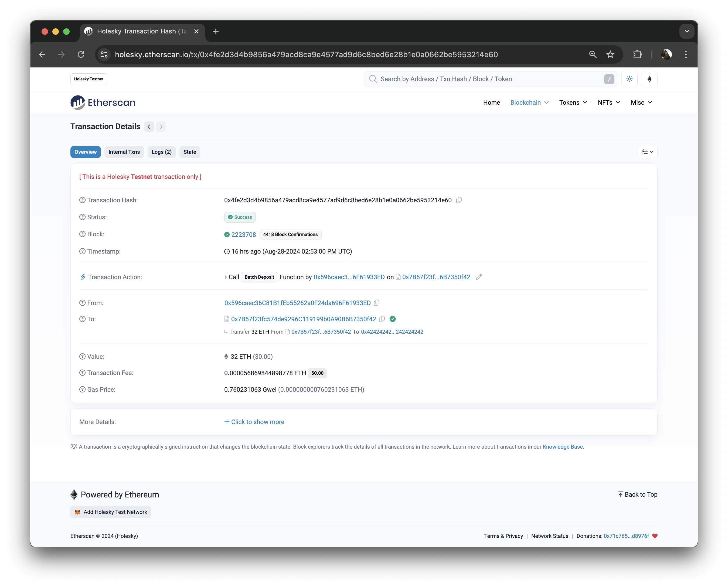Screen dimensions: 728x587
Task: Expand the Call action disclosure triangle
Action: point(226,277)
